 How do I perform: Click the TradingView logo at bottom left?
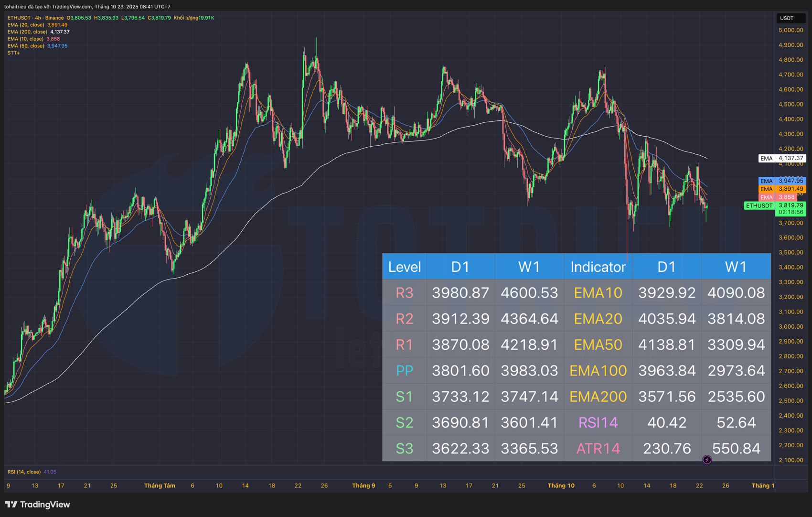pyautogui.click(x=38, y=505)
